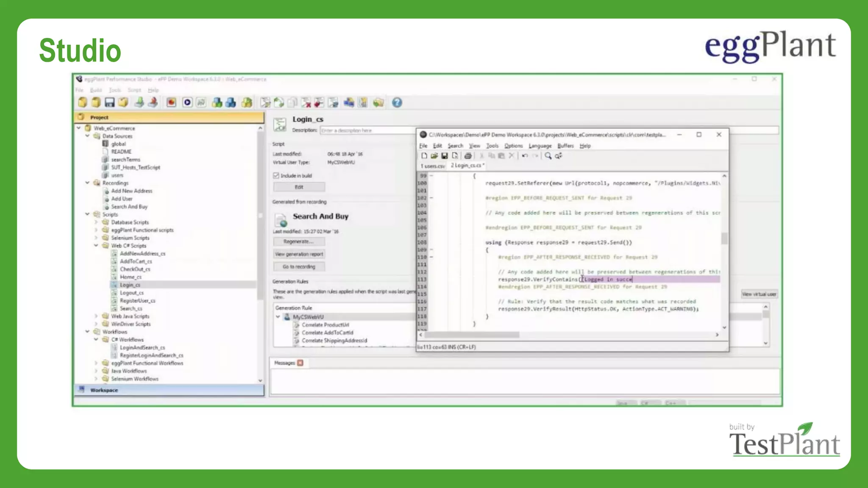Click the 'Go to recording' button
The height and width of the screenshot is (488, 868).
[299, 267]
